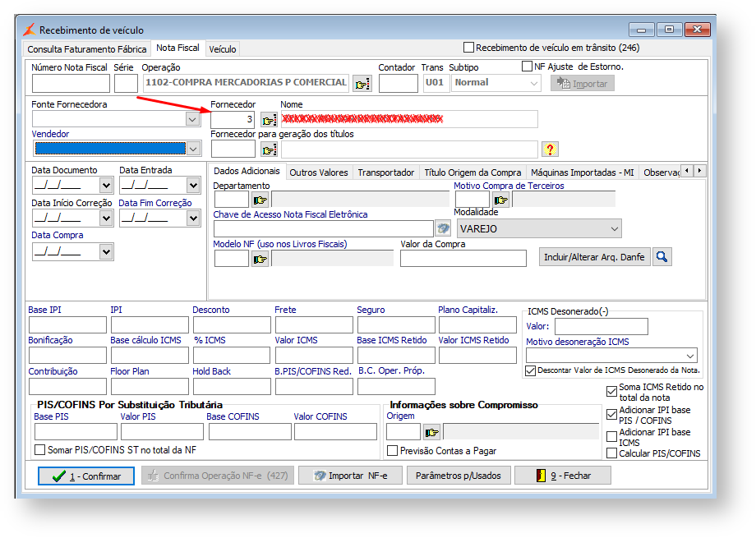Click the Importar NF-e button
This screenshot has height=538, width=756.
point(350,476)
